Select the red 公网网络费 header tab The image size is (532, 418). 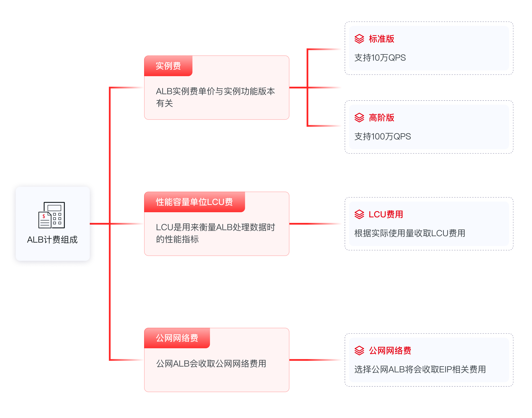coord(177,338)
